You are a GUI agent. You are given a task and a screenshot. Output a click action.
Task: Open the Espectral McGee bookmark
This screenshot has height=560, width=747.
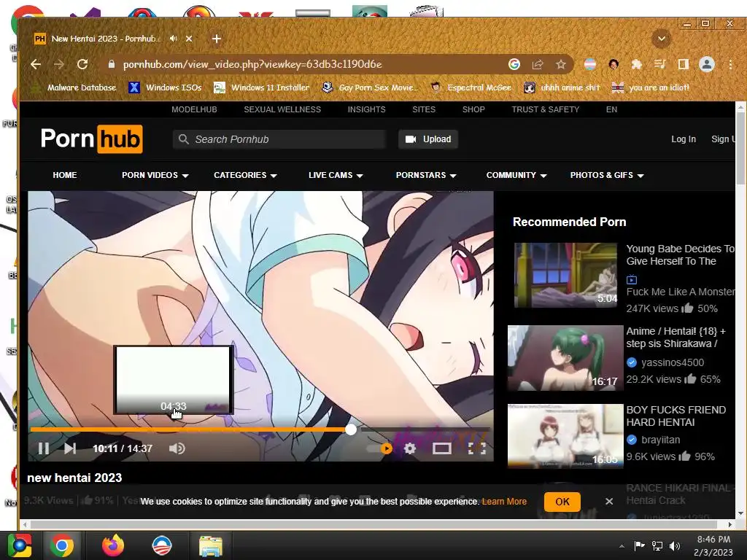[x=471, y=87]
